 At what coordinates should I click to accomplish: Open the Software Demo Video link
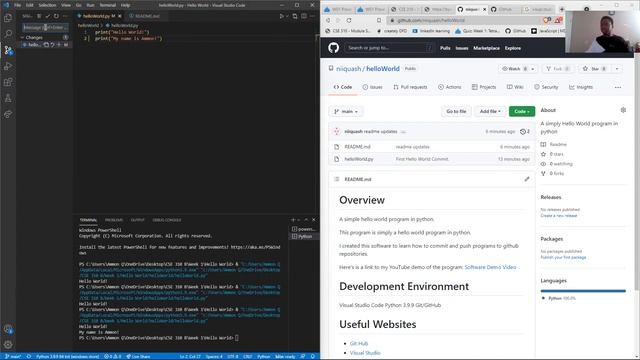pyautogui.click(x=490, y=267)
